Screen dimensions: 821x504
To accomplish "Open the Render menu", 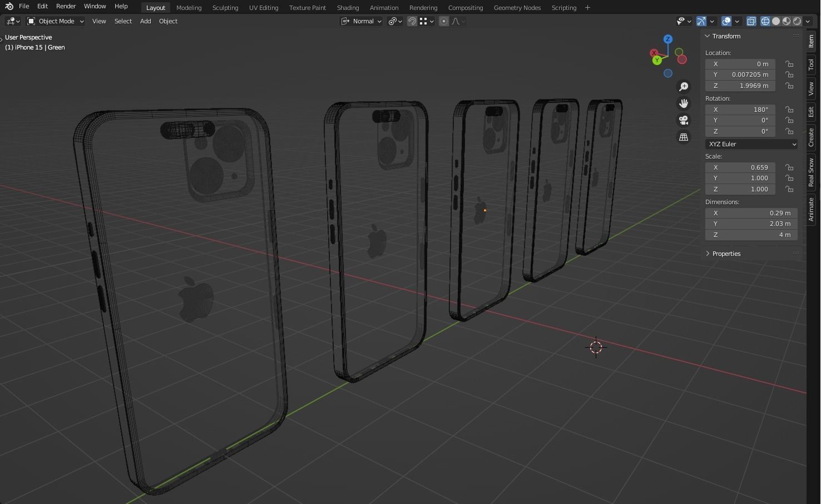I will pos(66,6).
